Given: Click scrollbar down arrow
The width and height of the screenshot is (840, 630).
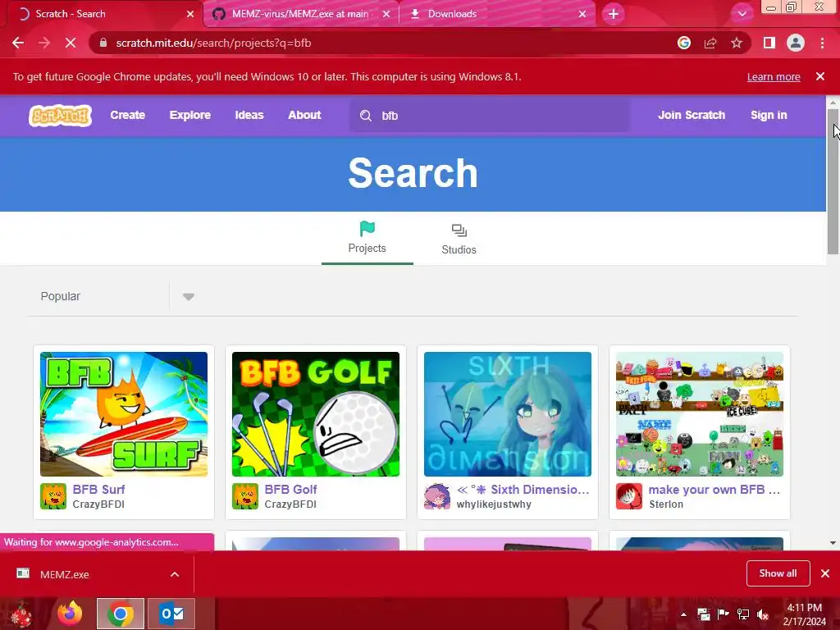Looking at the screenshot, I should (833, 543).
